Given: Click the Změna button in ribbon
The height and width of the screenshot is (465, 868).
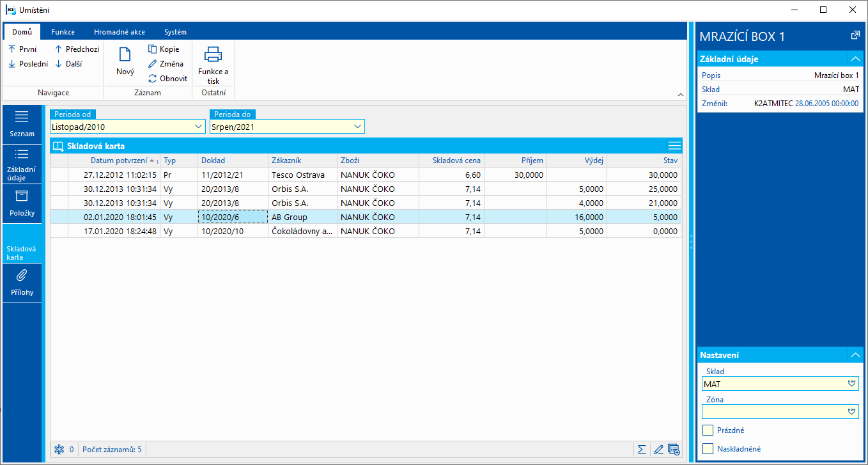Looking at the screenshot, I should (x=166, y=64).
